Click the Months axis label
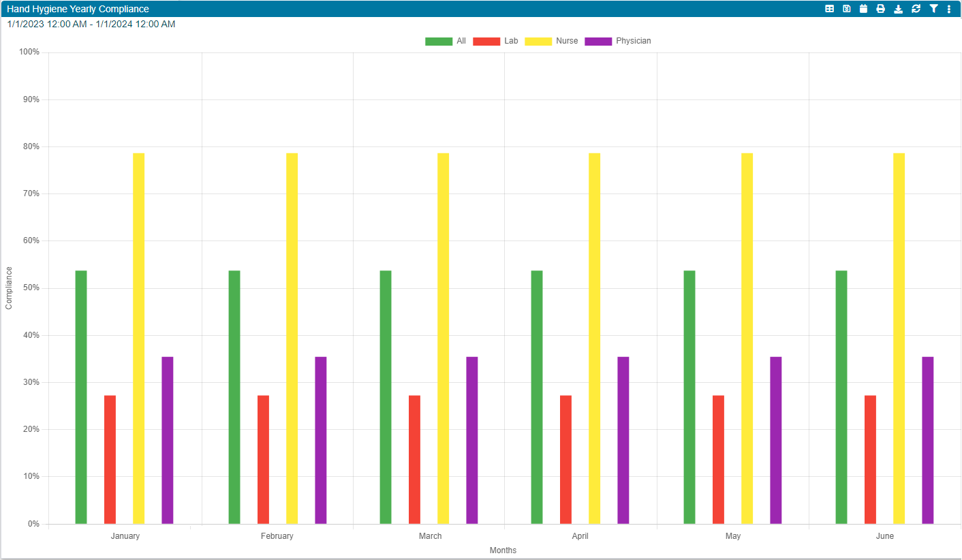Viewport: 962px width, 560px height. click(503, 550)
